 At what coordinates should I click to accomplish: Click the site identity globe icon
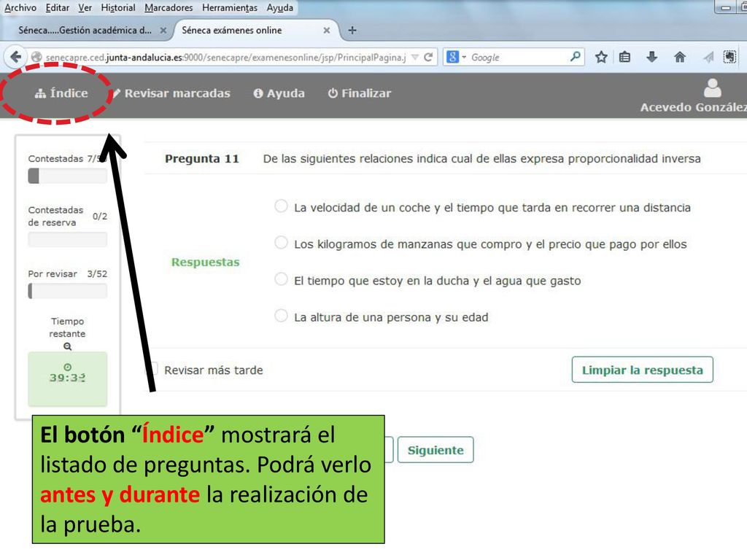36,57
